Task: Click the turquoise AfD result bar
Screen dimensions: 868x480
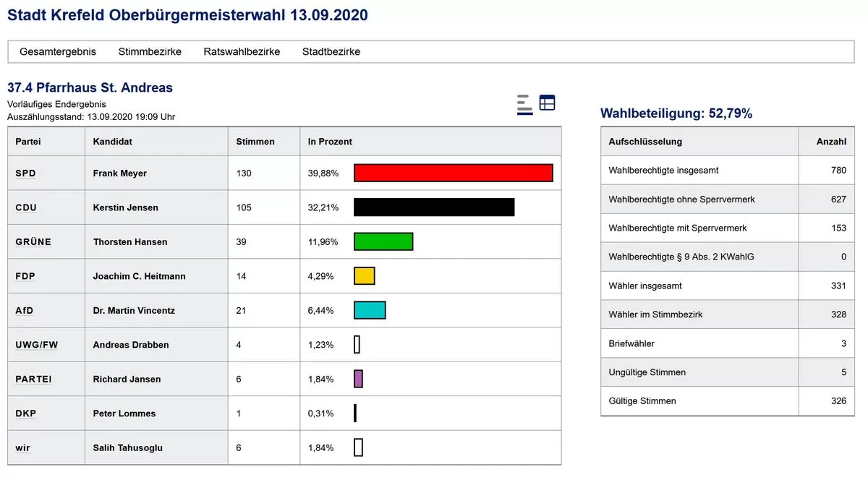Action: coord(370,311)
